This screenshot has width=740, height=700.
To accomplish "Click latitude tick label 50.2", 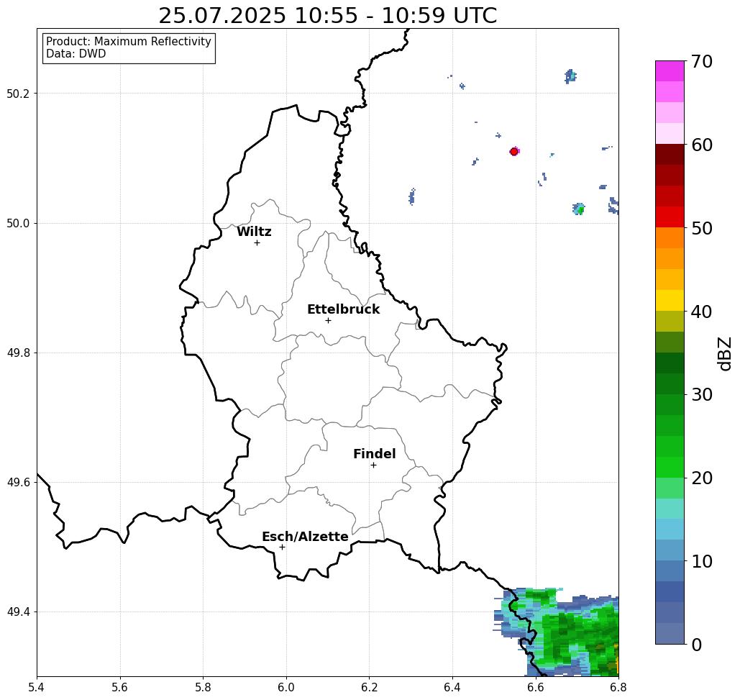I will tap(18, 94).
